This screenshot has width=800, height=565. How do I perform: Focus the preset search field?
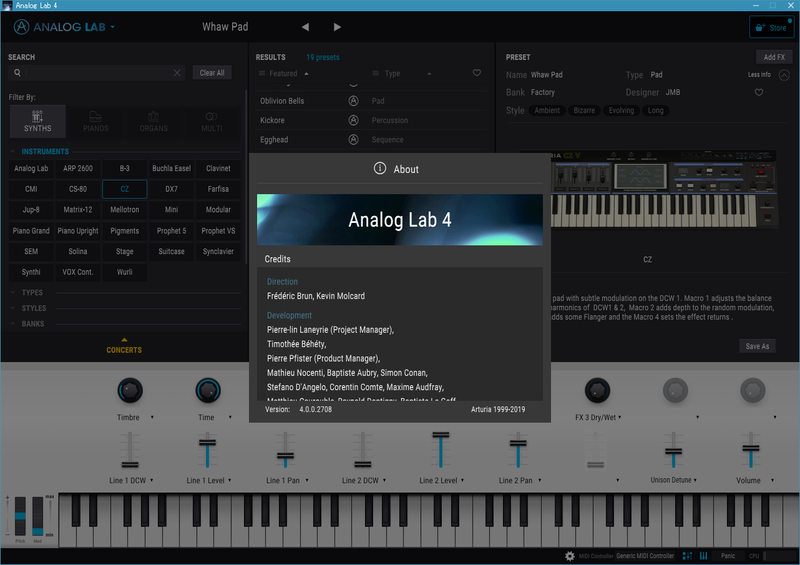pyautogui.click(x=97, y=73)
